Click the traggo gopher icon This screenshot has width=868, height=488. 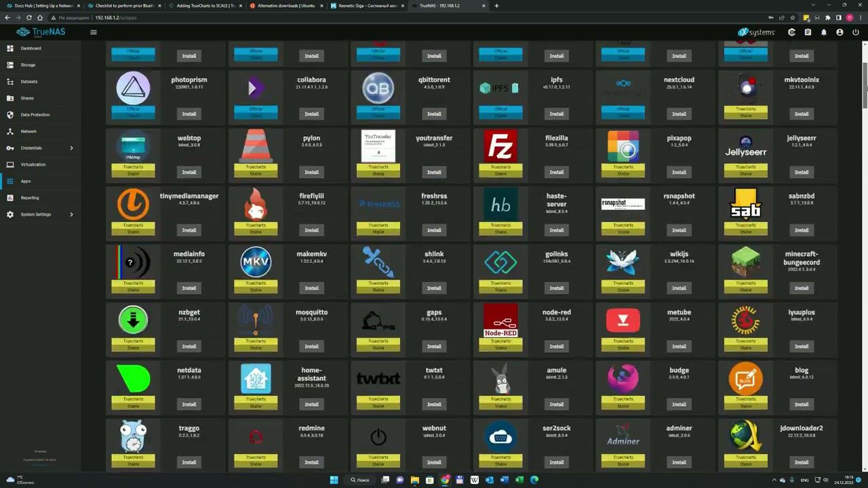133,436
